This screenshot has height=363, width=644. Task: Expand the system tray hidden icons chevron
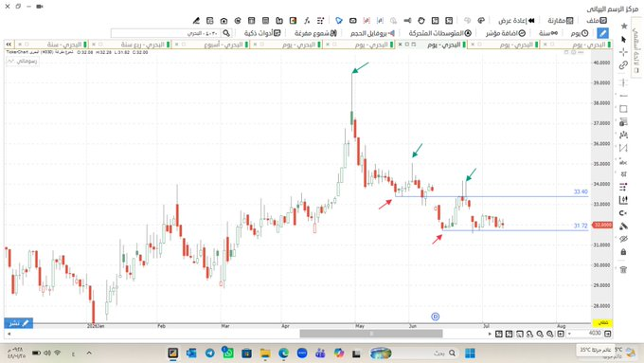coord(89,354)
